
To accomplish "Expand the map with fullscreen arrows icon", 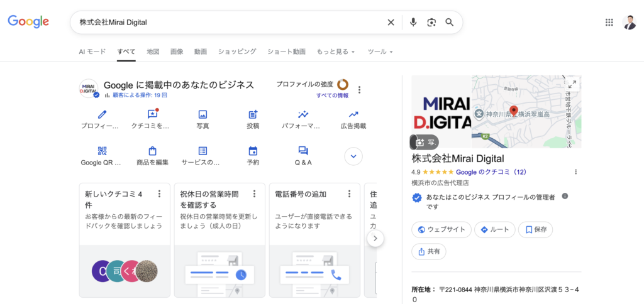I will 572,84.
